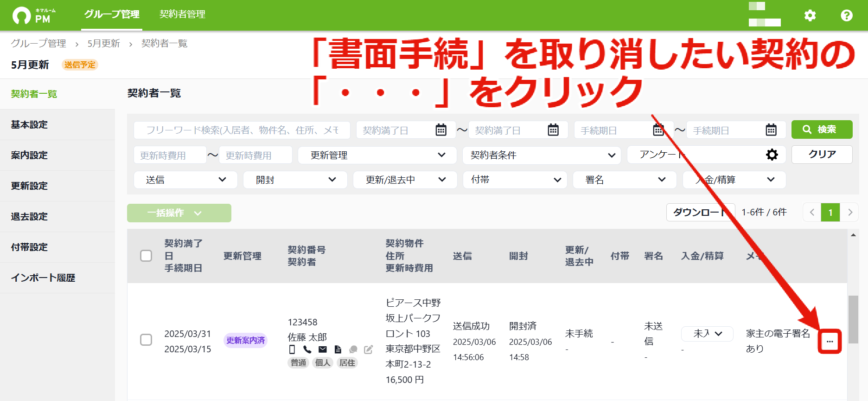
Task: Expand the 更新管理 filter dropdown
Action: point(377,155)
